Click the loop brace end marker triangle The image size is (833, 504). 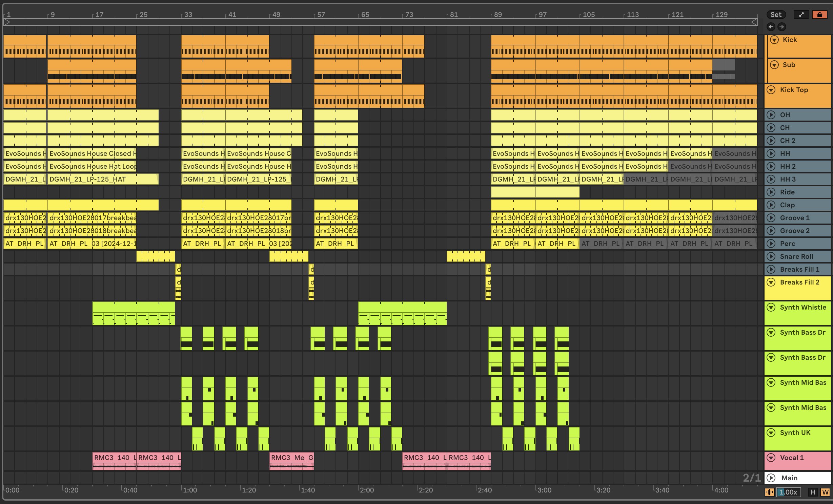(x=754, y=22)
